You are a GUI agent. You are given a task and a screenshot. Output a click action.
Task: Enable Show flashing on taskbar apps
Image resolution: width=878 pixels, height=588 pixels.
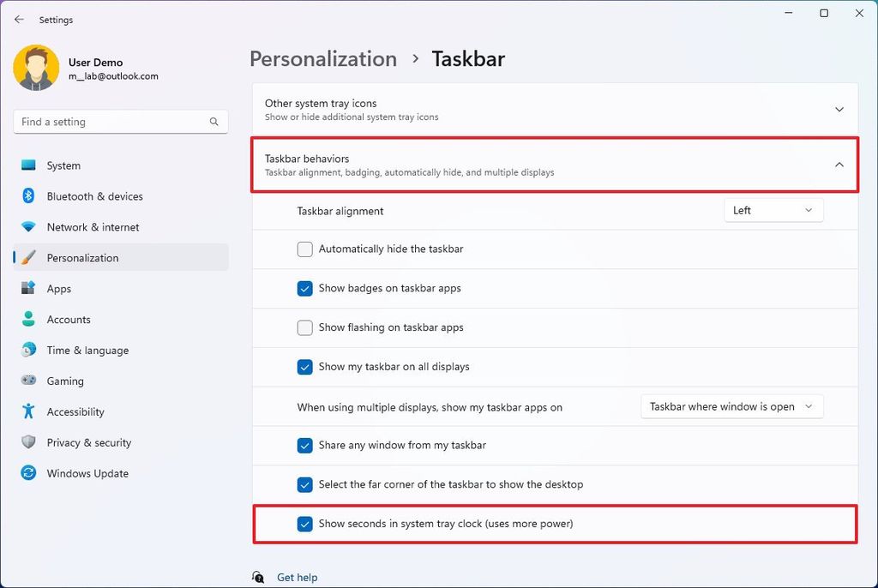[x=305, y=327]
